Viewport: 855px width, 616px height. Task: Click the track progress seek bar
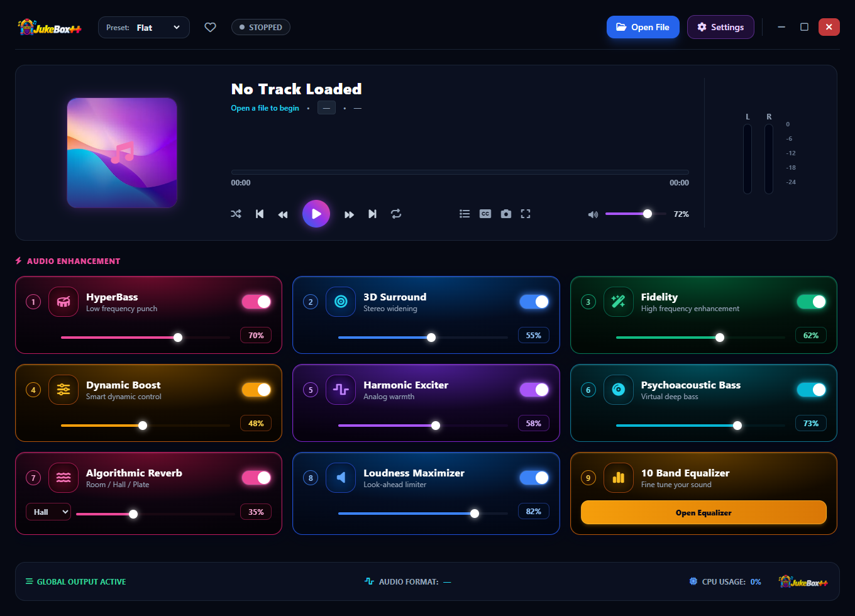460,172
